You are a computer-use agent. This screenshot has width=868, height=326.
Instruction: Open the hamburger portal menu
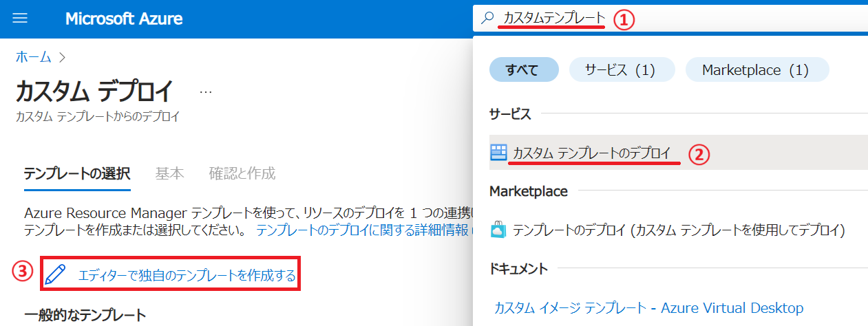[20, 19]
